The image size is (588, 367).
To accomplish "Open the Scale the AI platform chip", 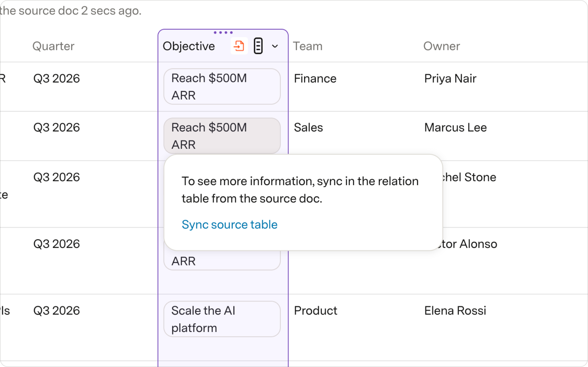I will 222,319.
